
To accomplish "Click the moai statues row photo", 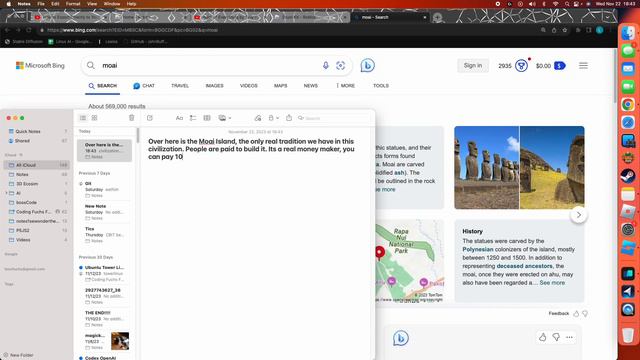I will pyautogui.click(x=487, y=167).
